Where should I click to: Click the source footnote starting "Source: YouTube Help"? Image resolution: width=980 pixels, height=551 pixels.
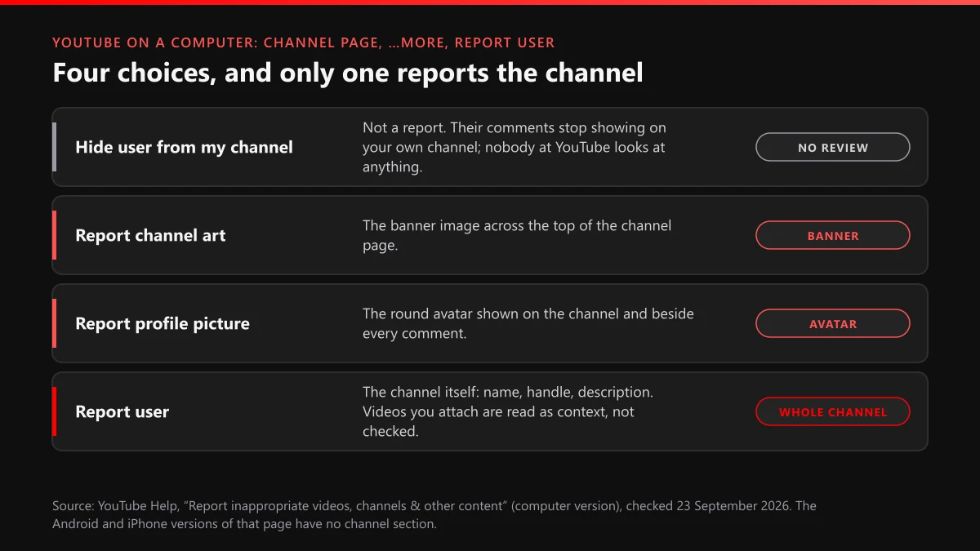(x=434, y=515)
